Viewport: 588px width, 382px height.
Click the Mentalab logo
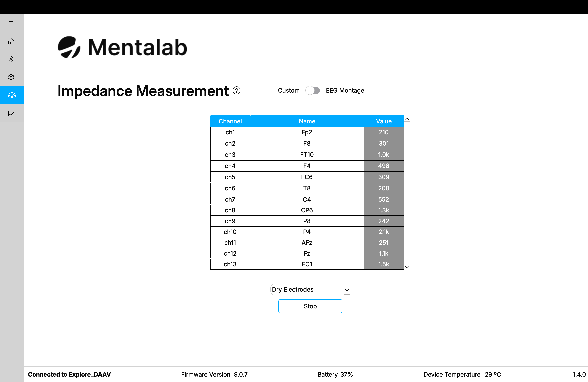(x=122, y=47)
